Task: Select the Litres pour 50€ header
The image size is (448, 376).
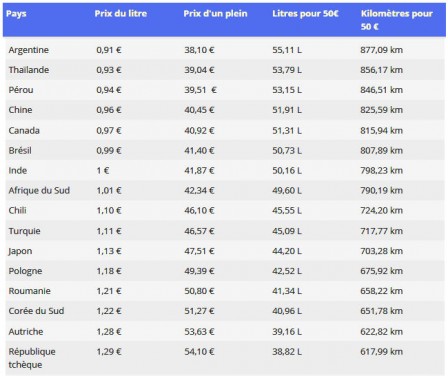Action: coord(305,14)
